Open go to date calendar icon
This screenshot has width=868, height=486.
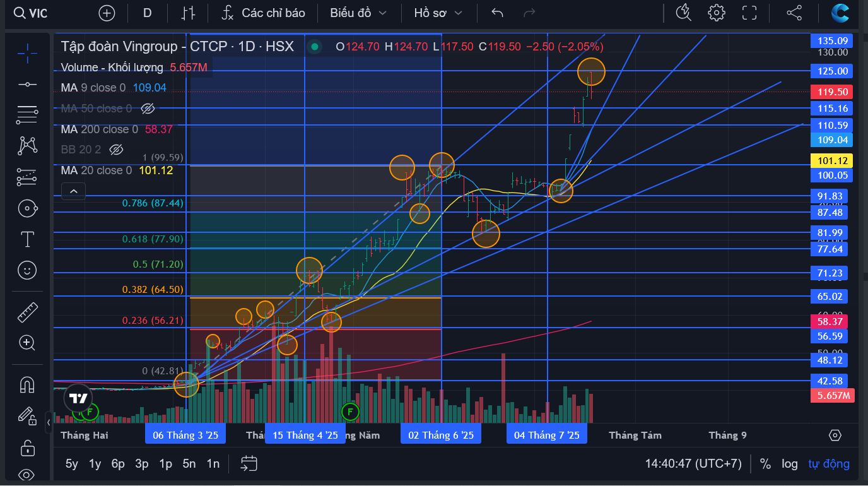click(249, 464)
